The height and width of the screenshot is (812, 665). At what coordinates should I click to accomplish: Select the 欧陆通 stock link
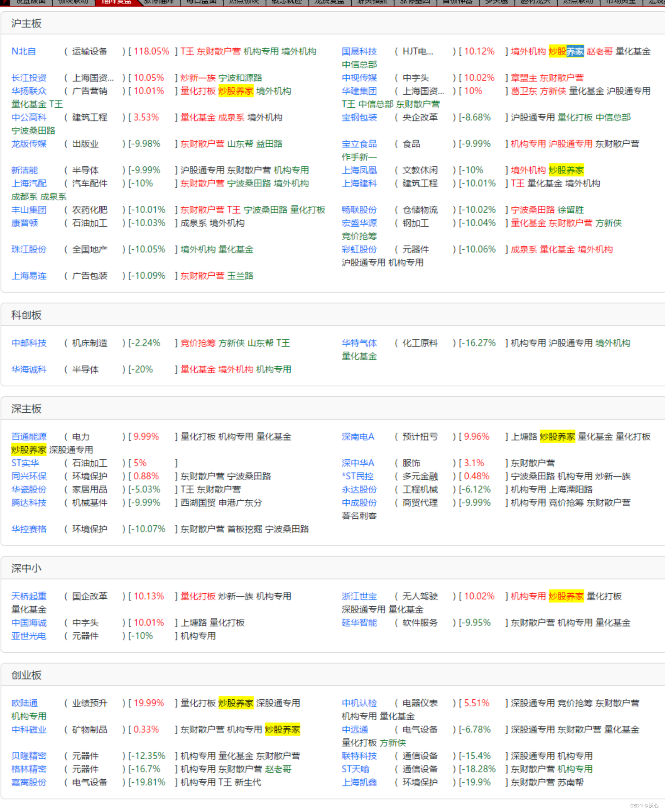25,703
